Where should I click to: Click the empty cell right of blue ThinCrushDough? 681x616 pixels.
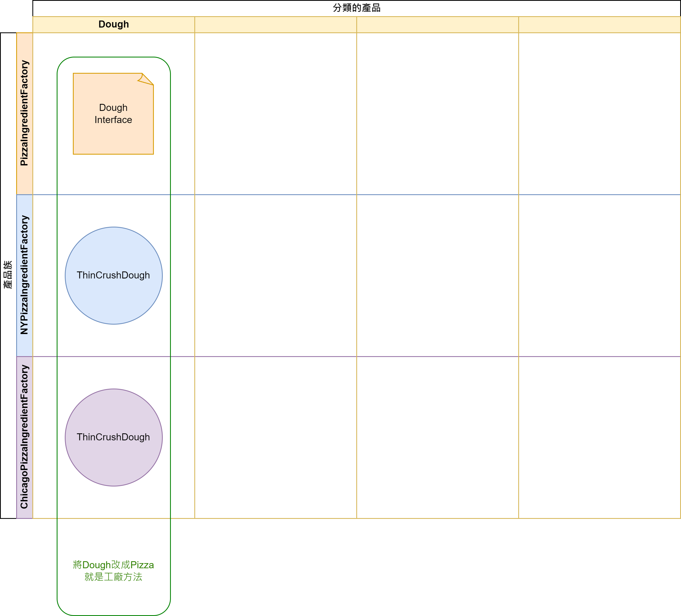[275, 275]
